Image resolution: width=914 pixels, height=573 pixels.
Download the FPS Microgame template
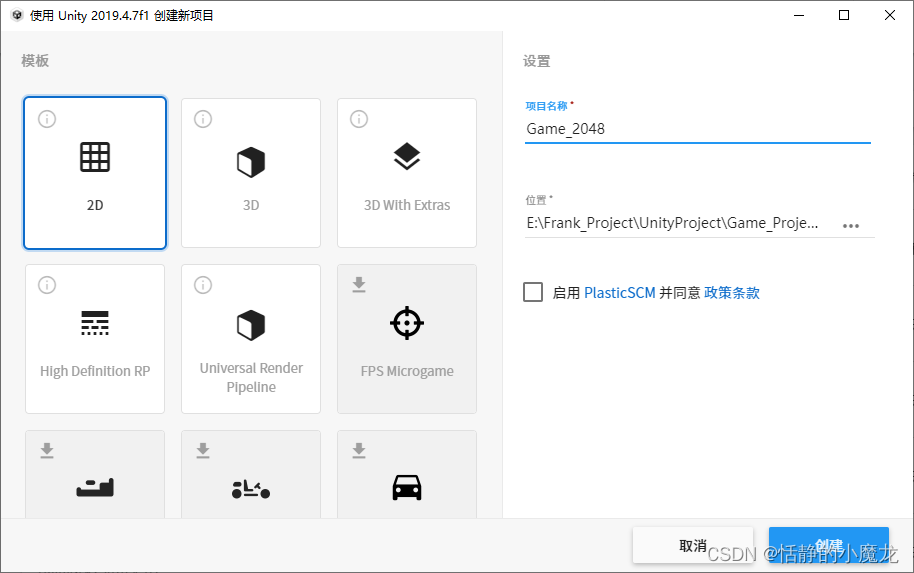(359, 284)
